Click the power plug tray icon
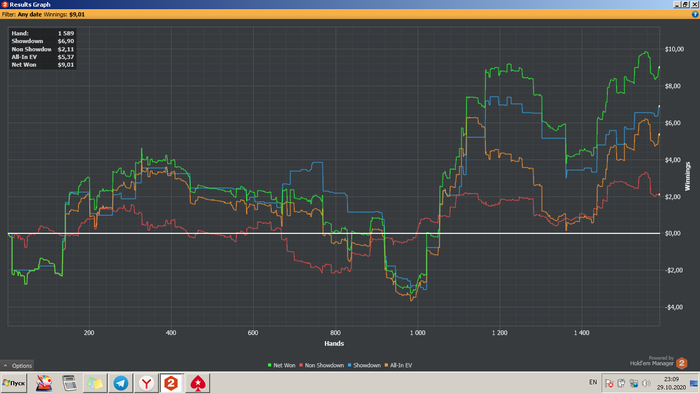Viewport: 700px width, 394px height. click(x=621, y=383)
